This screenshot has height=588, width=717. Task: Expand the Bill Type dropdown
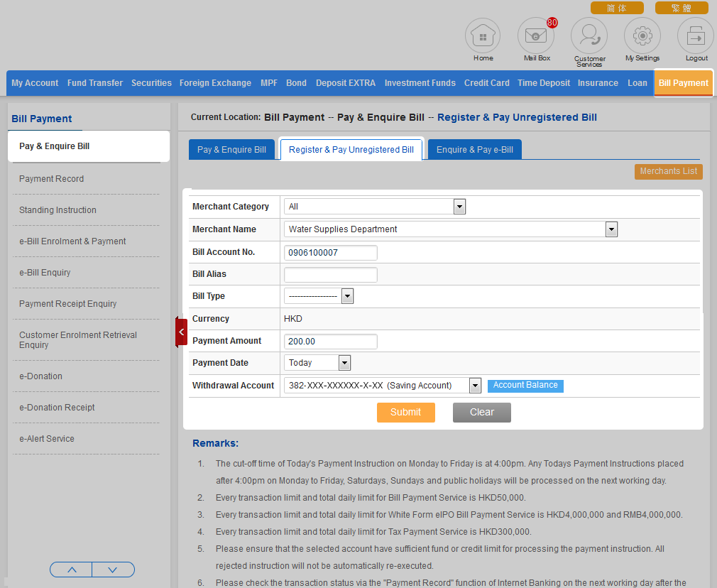point(347,296)
